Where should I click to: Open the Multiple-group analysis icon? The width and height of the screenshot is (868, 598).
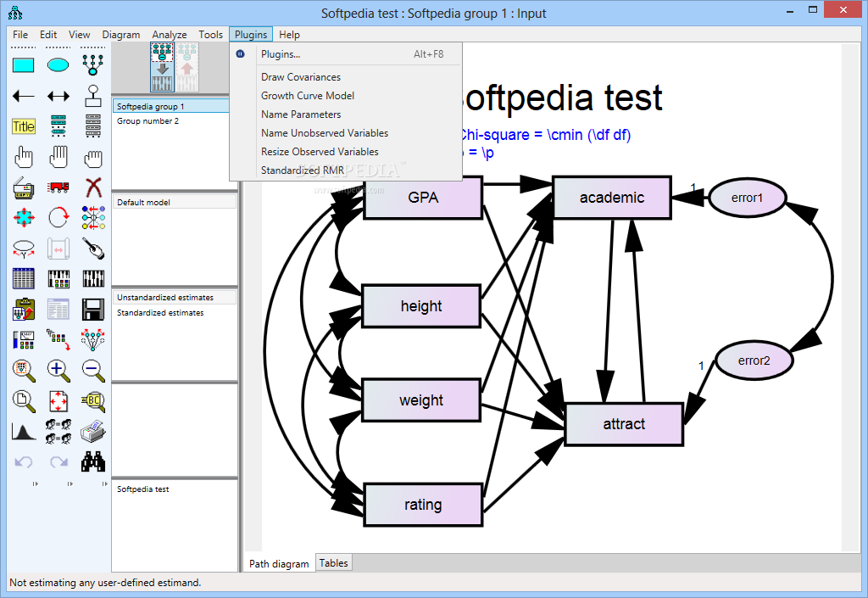coord(58,432)
